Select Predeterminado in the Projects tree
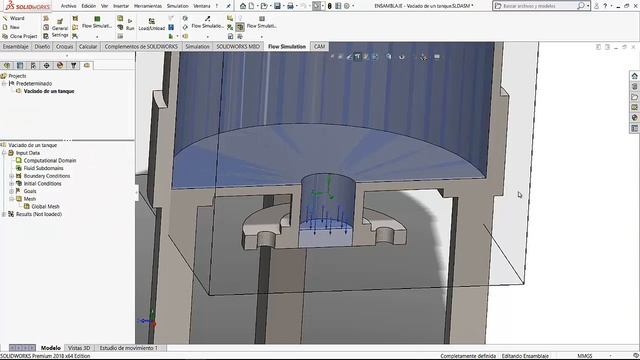 [x=33, y=84]
